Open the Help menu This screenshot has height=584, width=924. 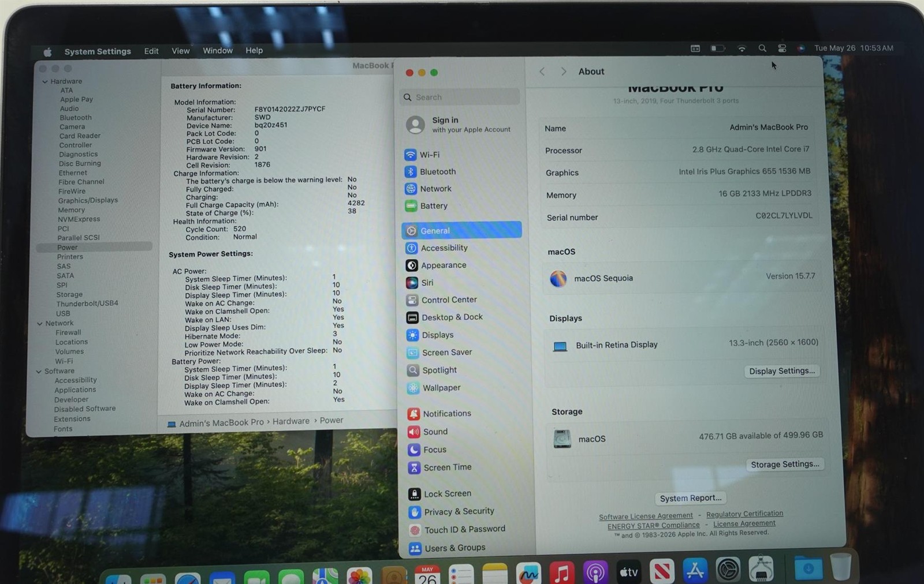pos(254,50)
